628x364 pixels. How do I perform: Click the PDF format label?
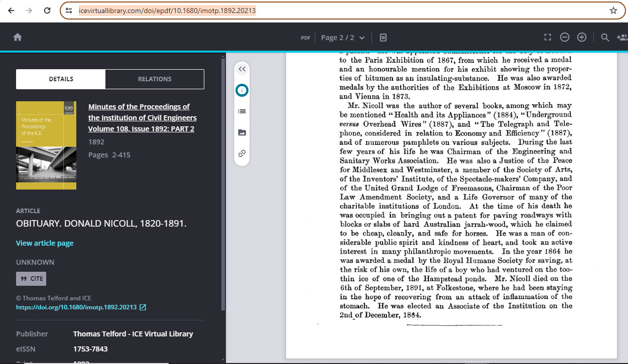point(305,38)
